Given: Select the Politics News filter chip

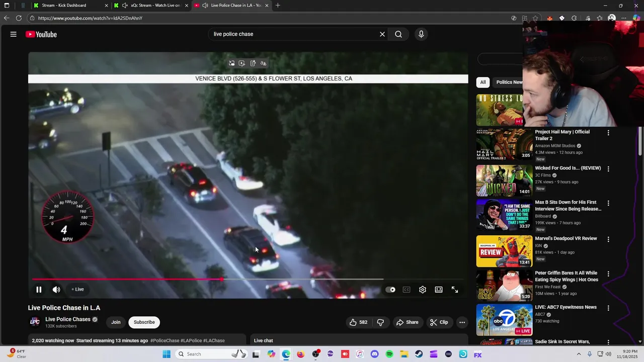Looking at the screenshot, I should pyautogui.click(x=509, y=82).
